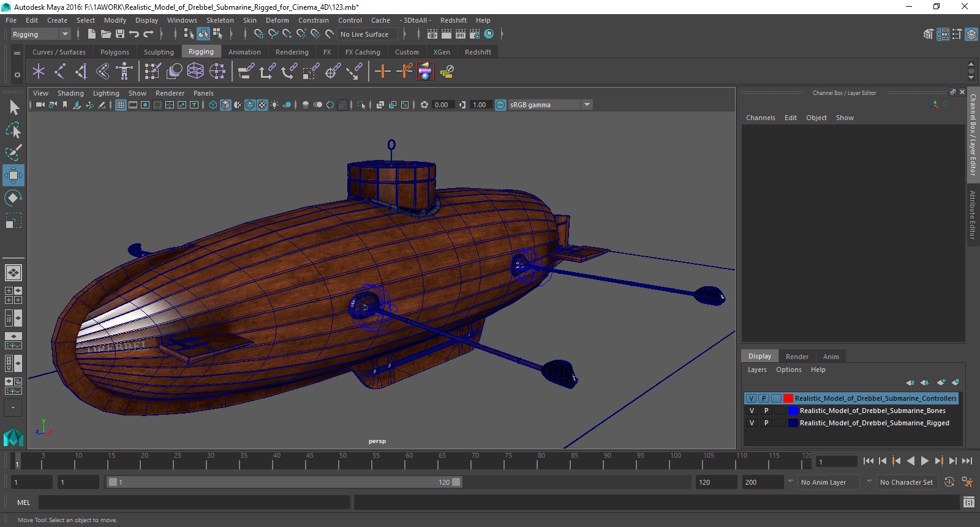Toggle visibility V of the Bones layer

(x=752, y=411)
